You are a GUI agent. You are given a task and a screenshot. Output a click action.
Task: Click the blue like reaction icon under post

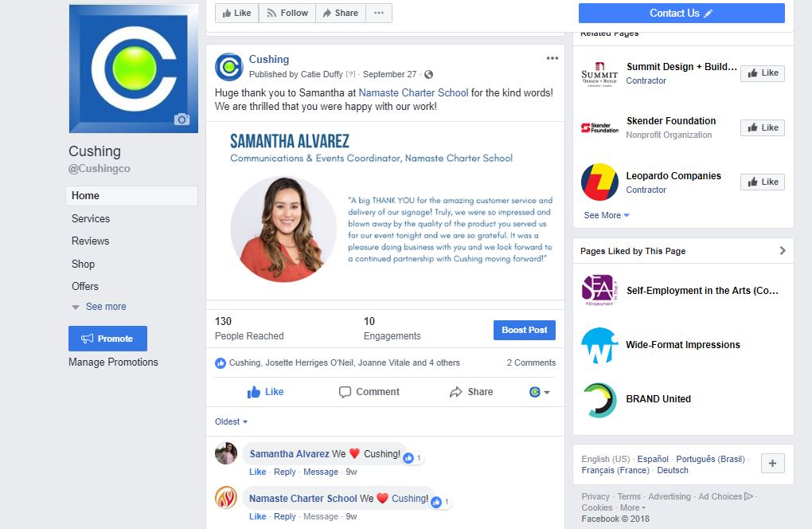[x=220, y=363]
